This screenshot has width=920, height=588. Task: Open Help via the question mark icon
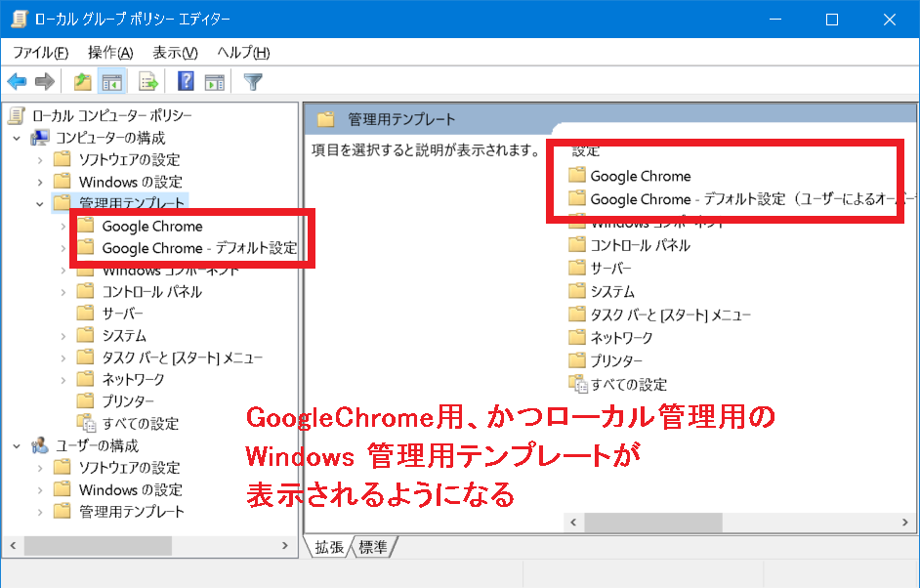[186, 81]
